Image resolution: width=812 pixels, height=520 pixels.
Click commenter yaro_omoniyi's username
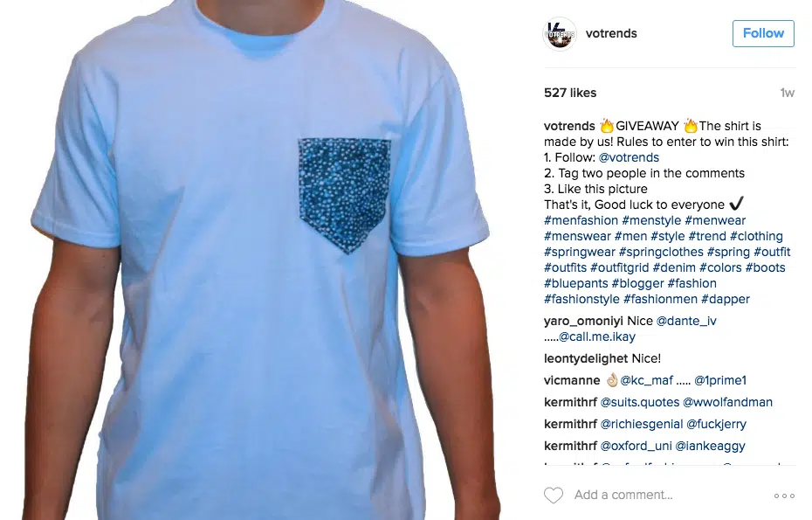[583, 321]
